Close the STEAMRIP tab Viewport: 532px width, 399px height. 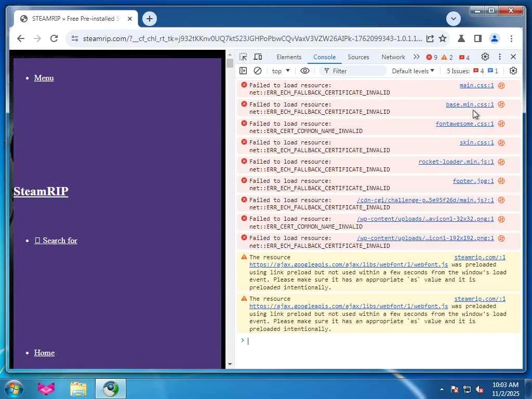coord(129,19)
